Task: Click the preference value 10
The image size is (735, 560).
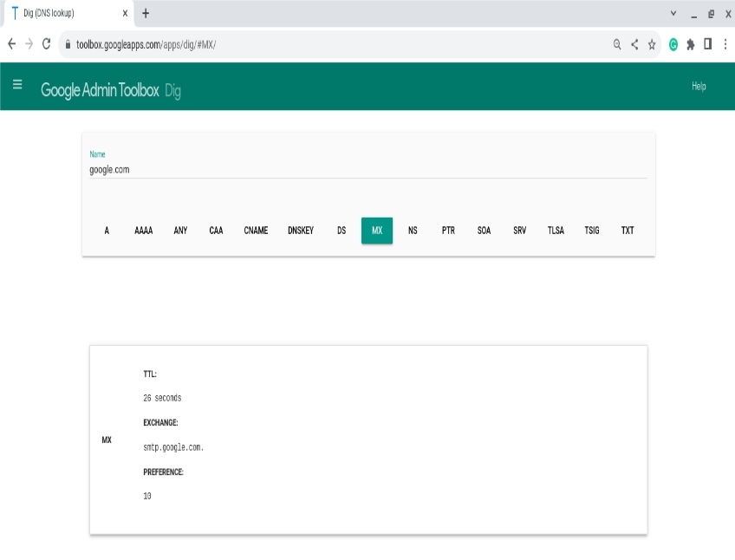Action: (x=147, y=496)
